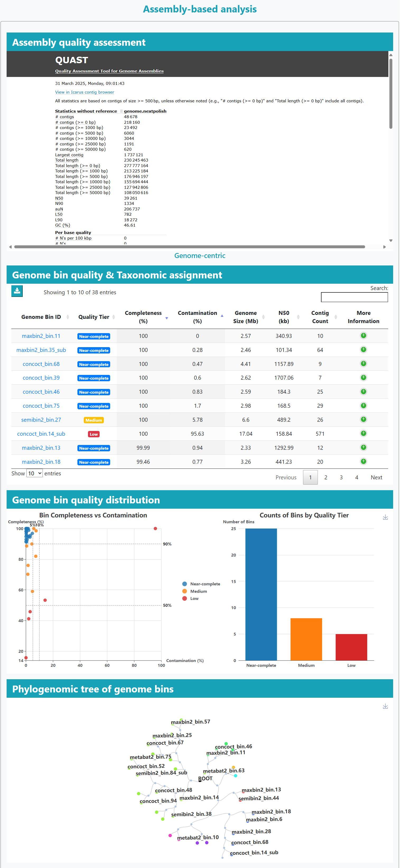Toggle Near-complete series in chart legend
400x868 pixels.
201,584
